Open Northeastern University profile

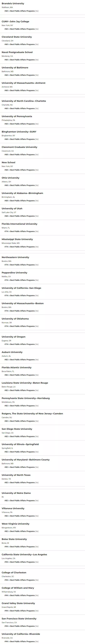coord(15,257)
